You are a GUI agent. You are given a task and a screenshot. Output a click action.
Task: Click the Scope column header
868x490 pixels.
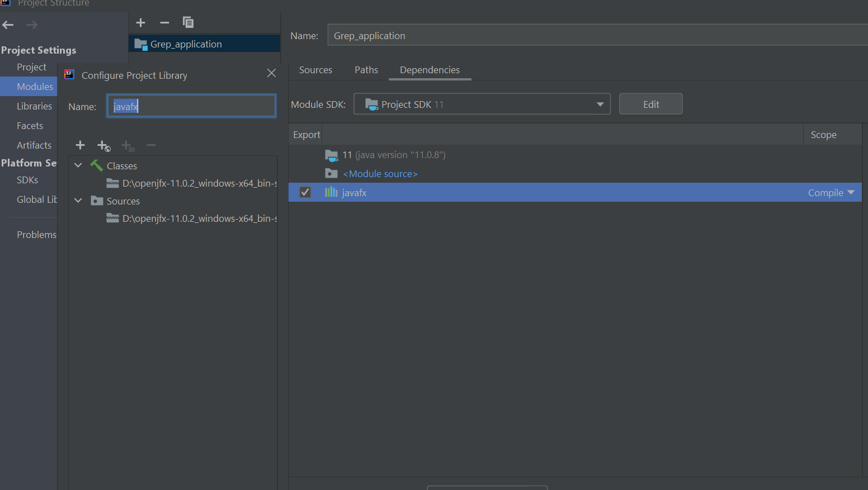click(823, 135)
